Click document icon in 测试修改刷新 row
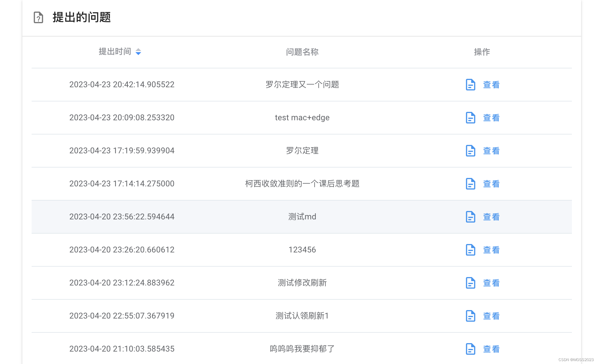 470,283
